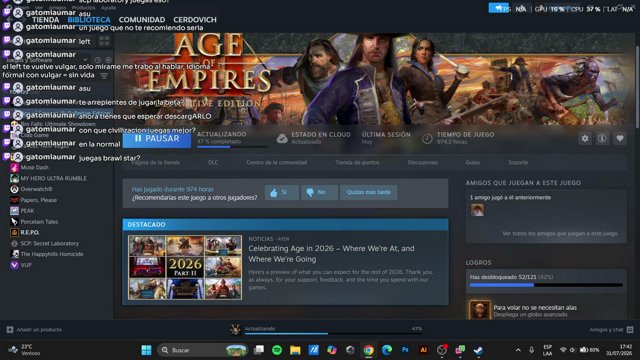Image resolution: width=640 pixels, height=360 pixels.
Task: Open Photoshop from the taskbar
Action: pos(405,350)
